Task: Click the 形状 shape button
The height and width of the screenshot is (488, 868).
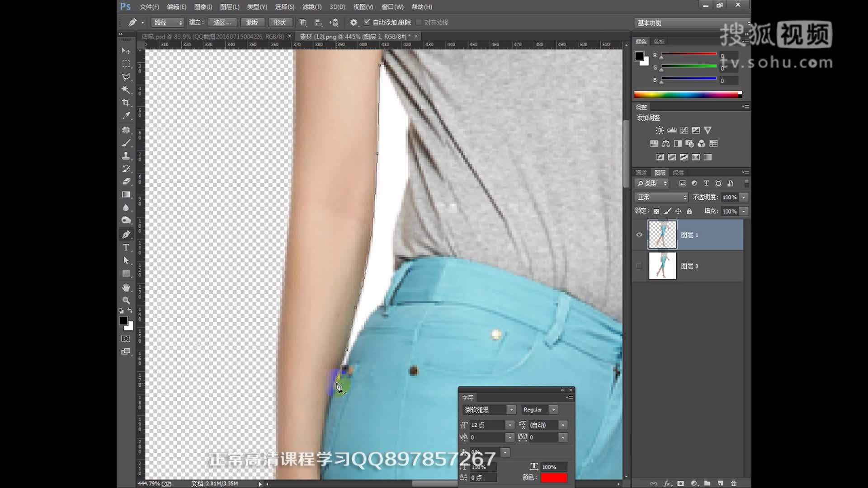Action: pyautogui.click(x=280, y=22)
